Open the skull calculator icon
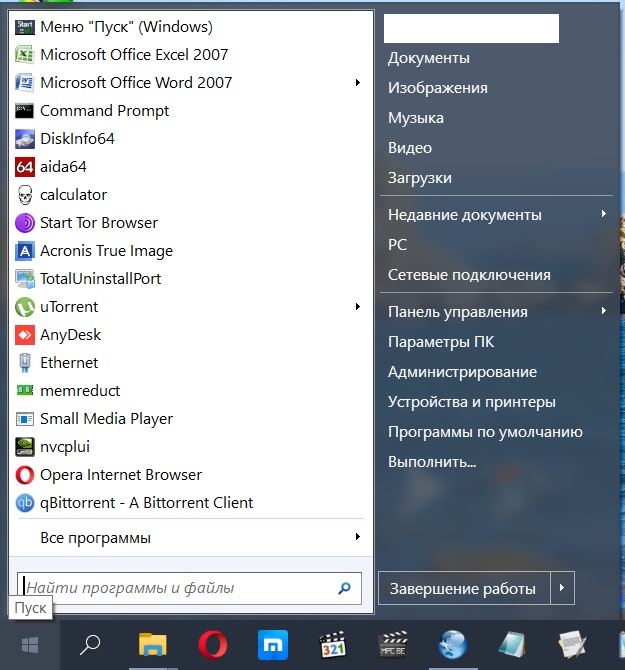This screenshot has width=625, height=670. pyautogui.click(x=25, y=195)
